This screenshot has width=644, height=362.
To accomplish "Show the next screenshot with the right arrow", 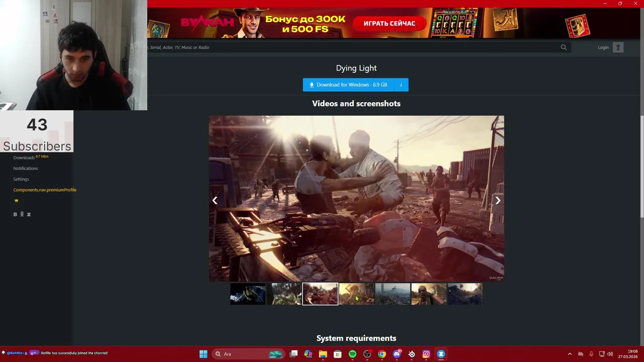I will coord(498,200).
